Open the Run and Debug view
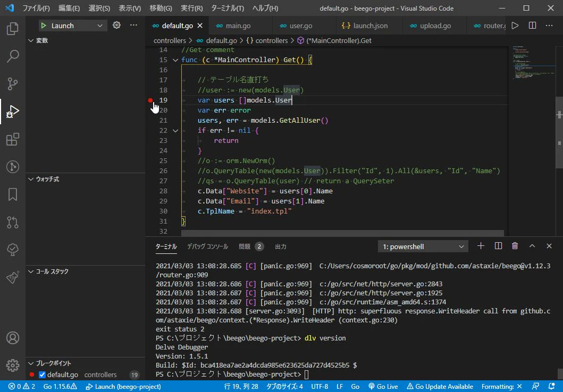 click(x=13, y=112)
